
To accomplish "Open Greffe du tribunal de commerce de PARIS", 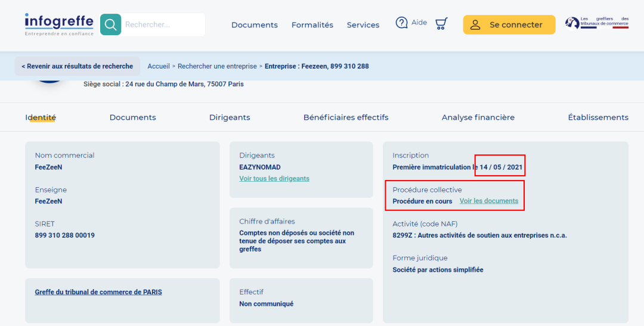I will coord(98,293).
